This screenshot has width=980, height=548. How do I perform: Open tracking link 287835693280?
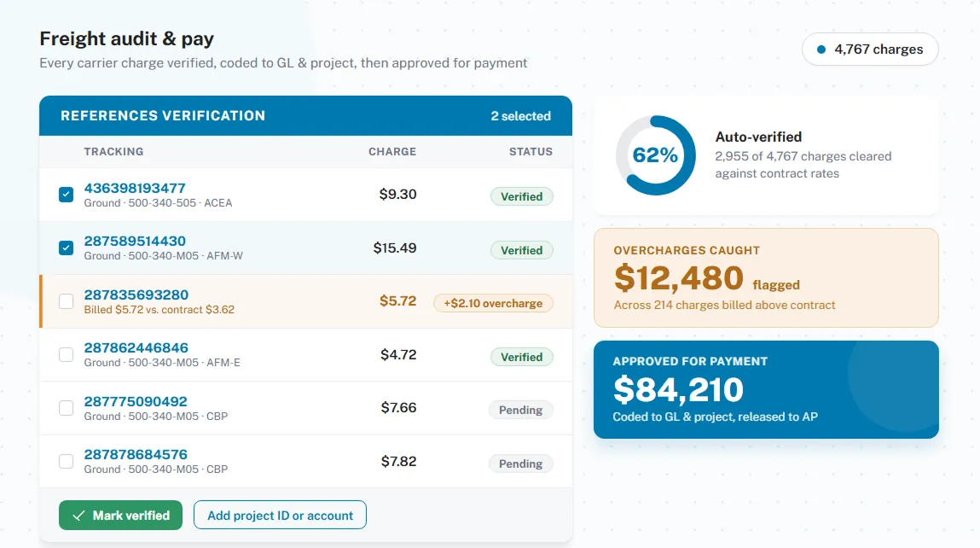[136, 294]
